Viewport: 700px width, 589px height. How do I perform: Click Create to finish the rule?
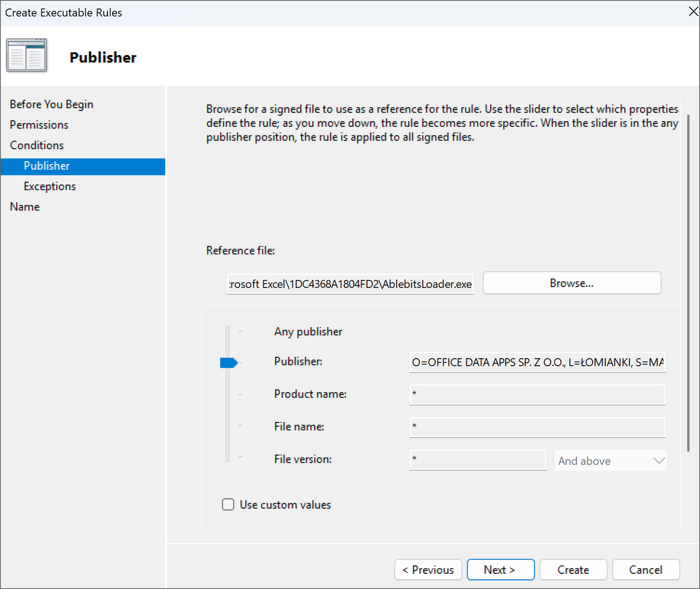(x=573, y=570)
